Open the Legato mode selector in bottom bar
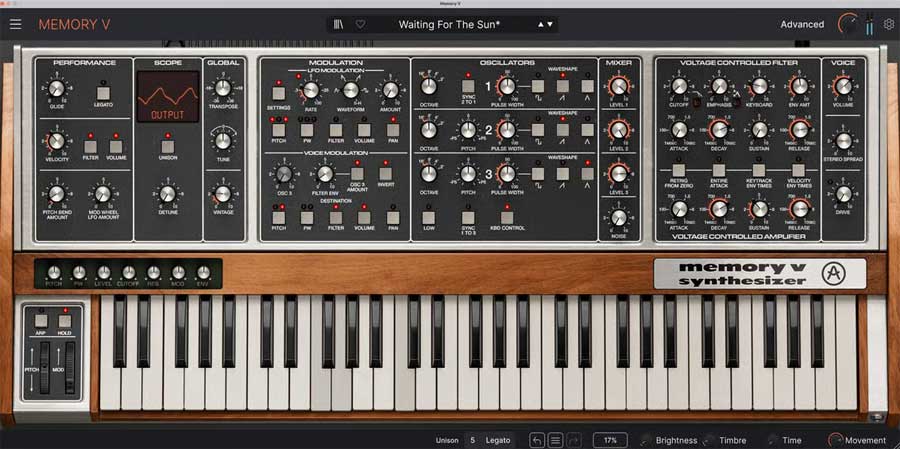900x449 pixels. tap(498, 440)
